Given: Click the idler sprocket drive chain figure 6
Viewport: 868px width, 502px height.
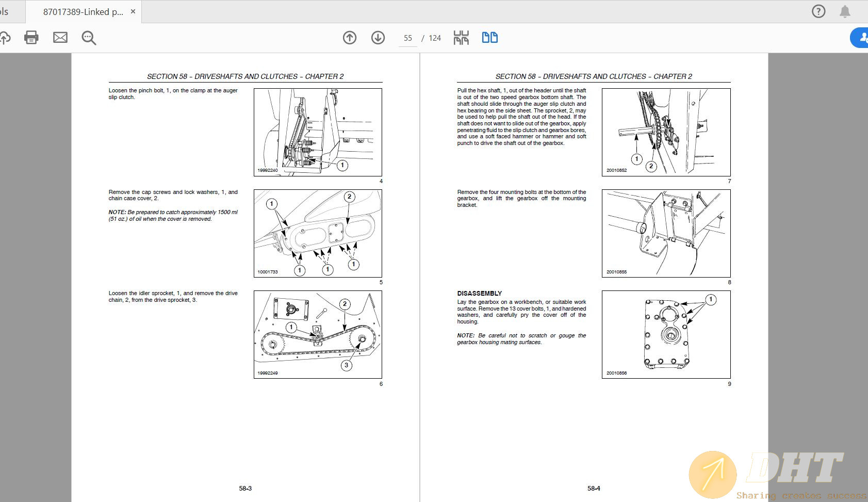Looking at the screenshot, I should 318,334.
